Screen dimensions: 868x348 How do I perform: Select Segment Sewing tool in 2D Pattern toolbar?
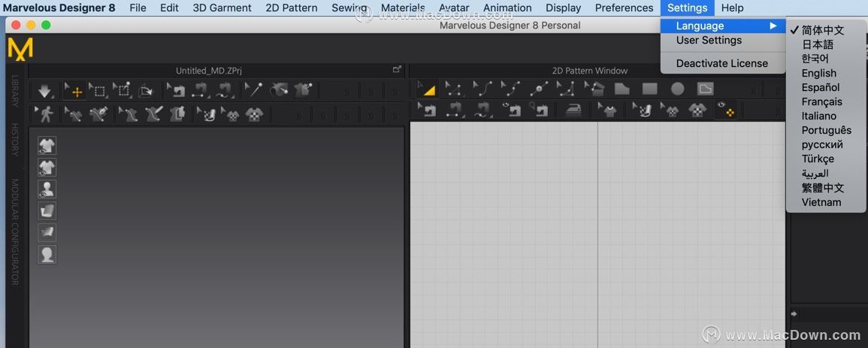[x=457, y=111]
